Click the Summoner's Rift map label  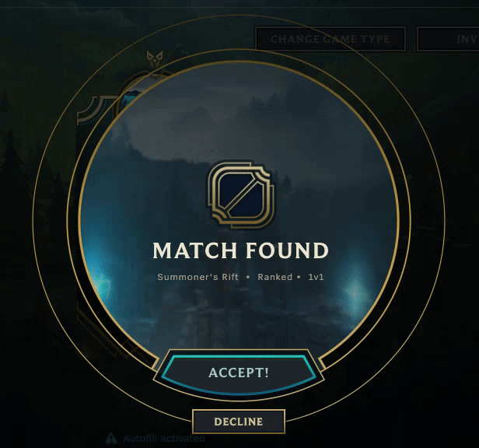(x=198, y=277)
